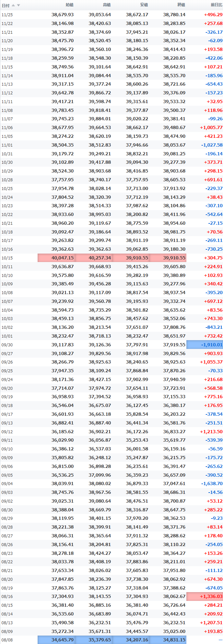Select opening value 38,933.60 on 10/22
The width and height of the screenshot is (223, 644).
point(63,215)
